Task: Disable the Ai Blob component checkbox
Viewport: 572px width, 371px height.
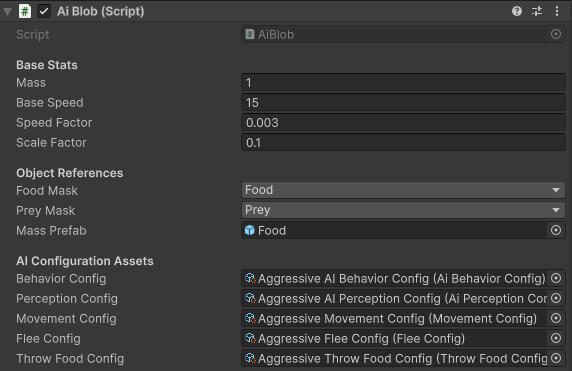Action: coord(44,11)
